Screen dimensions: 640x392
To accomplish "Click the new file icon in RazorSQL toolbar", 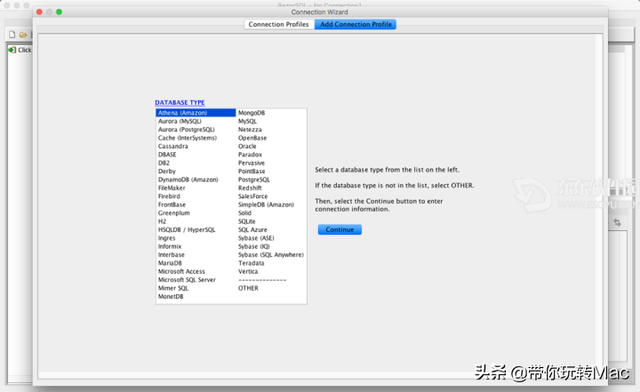I will [12, 34].
